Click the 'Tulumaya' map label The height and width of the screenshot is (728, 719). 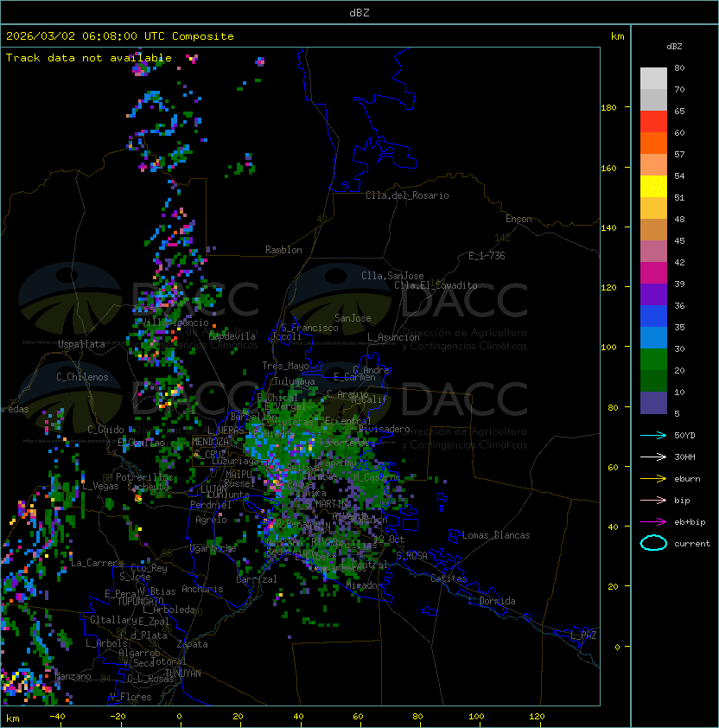(x=295, y=381)
